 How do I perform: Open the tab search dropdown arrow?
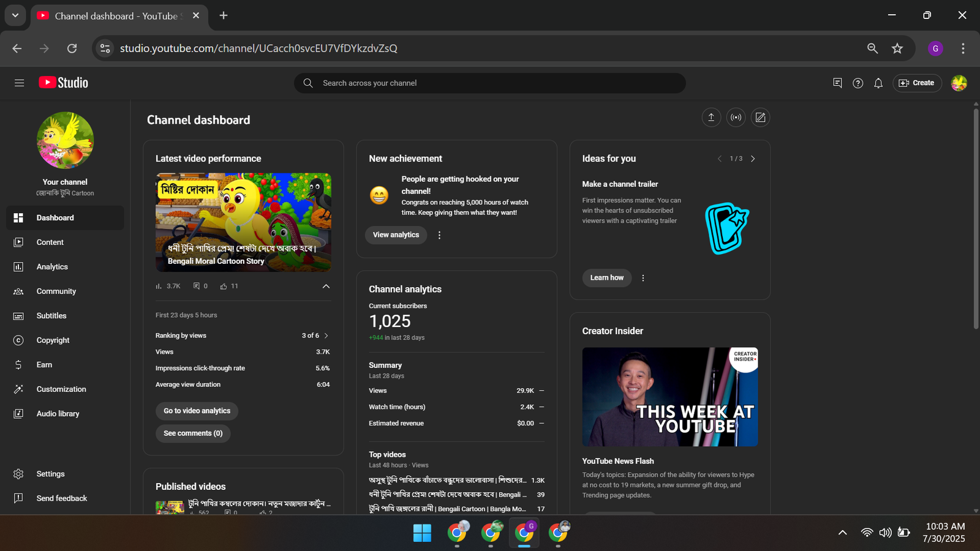[x=15, y=16]
